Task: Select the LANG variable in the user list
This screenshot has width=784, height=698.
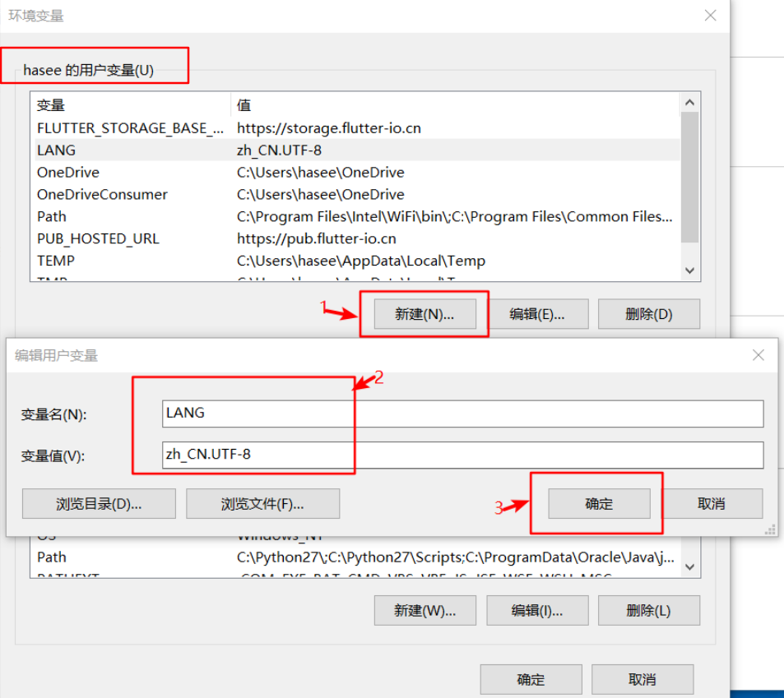Action: (165, 150)
